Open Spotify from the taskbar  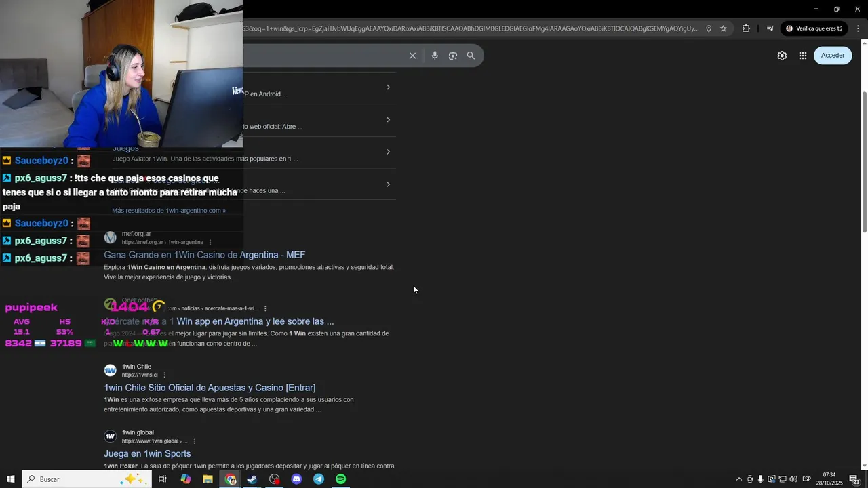[x=341, y=479]
